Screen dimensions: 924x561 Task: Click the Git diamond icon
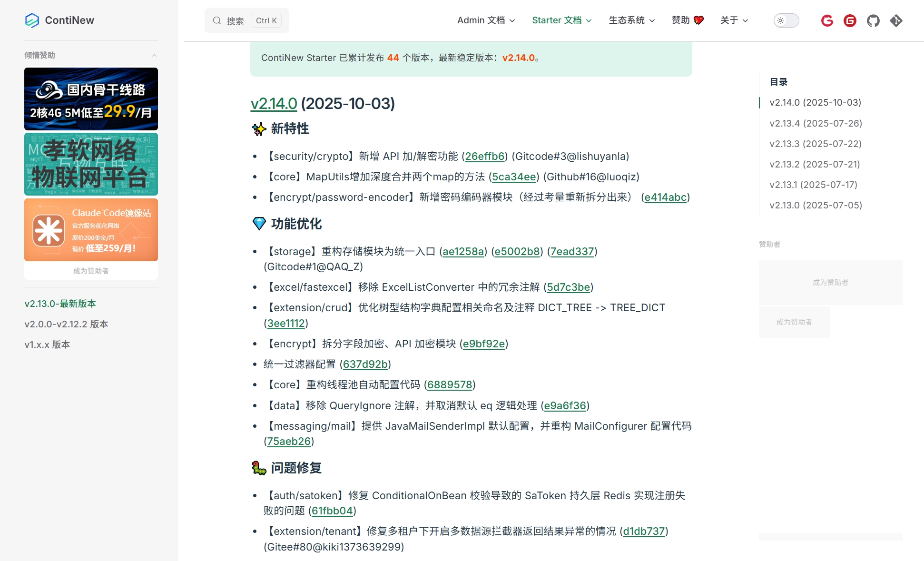tap(896, 20)
